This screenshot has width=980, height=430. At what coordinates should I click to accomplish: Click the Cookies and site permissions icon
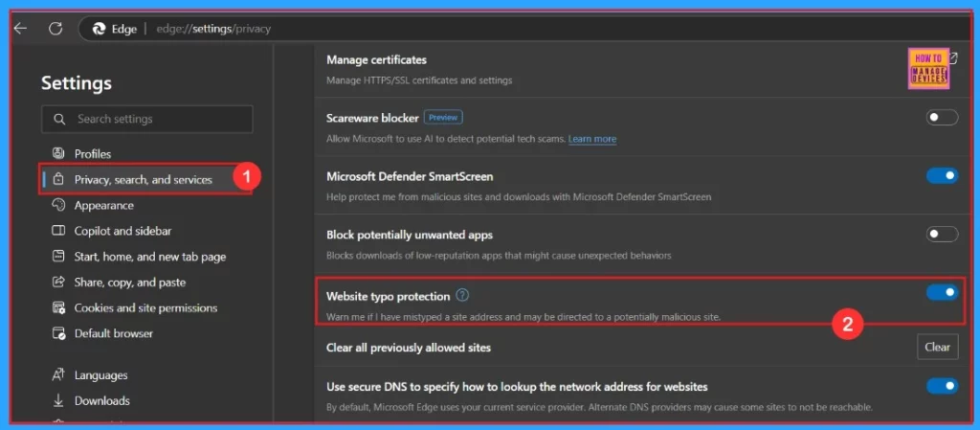(x=58, y=307)
